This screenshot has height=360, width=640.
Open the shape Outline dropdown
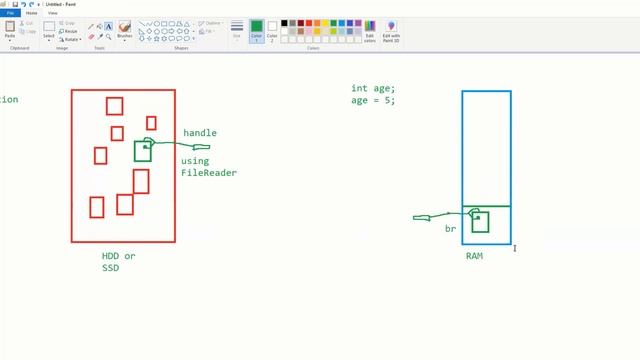tap(211, 23)
